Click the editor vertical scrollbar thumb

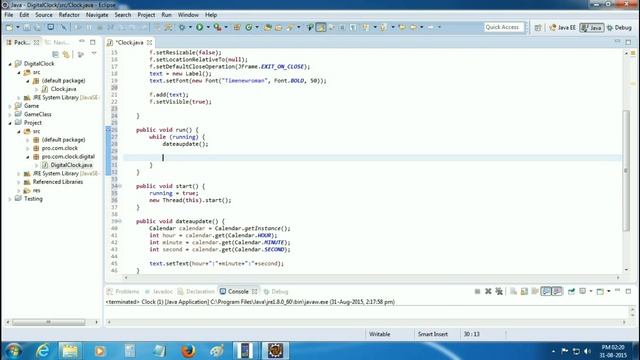tap(627, 171)
